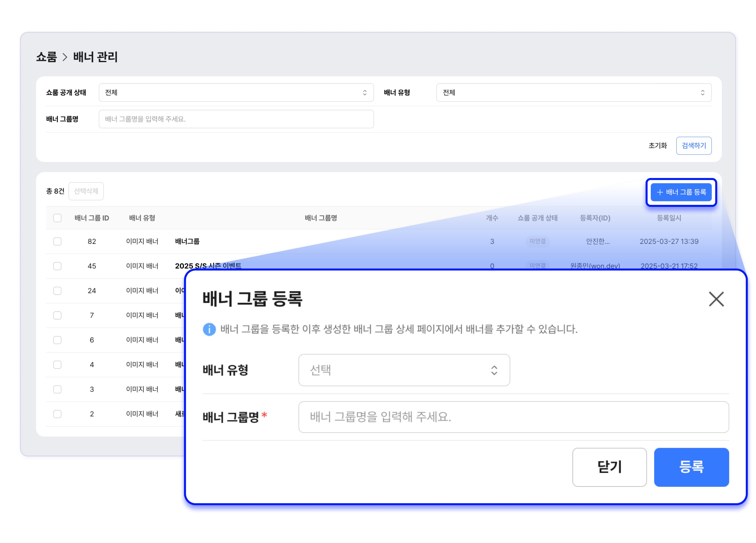Toggle the select-all checkbox in table header
The image size is (756, 543).
57,218
